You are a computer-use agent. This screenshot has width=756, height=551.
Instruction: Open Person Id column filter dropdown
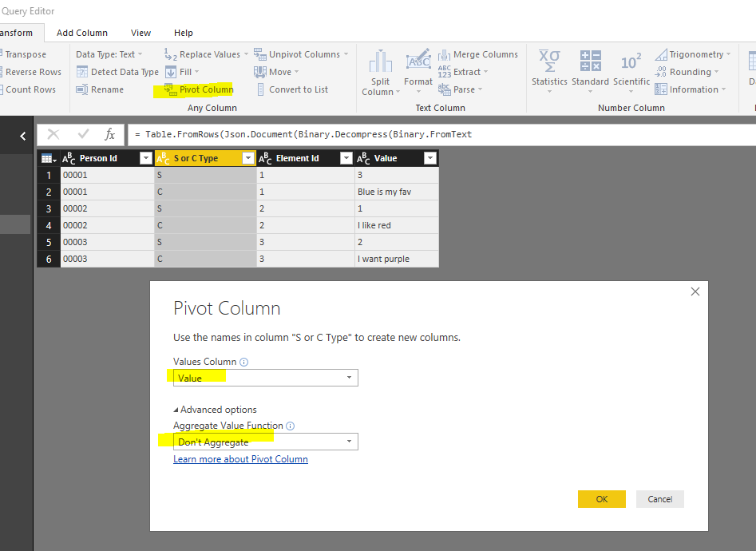pos(145,158)
